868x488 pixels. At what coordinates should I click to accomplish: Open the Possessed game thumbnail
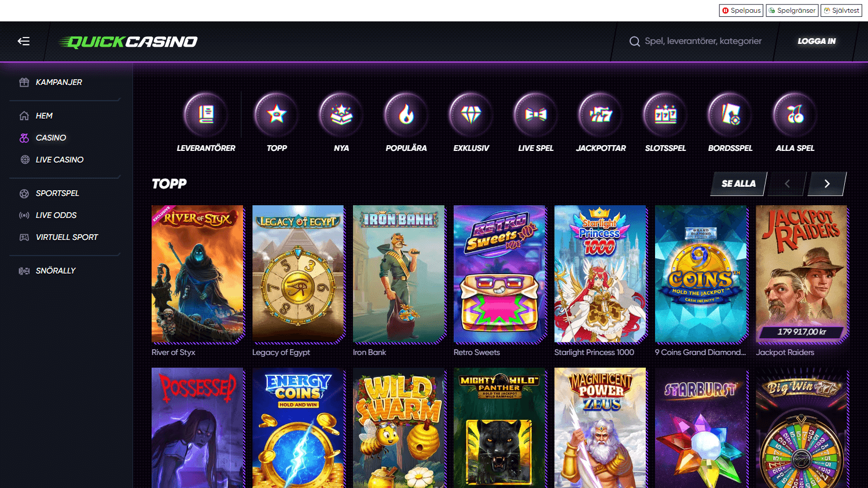(198, 428)
